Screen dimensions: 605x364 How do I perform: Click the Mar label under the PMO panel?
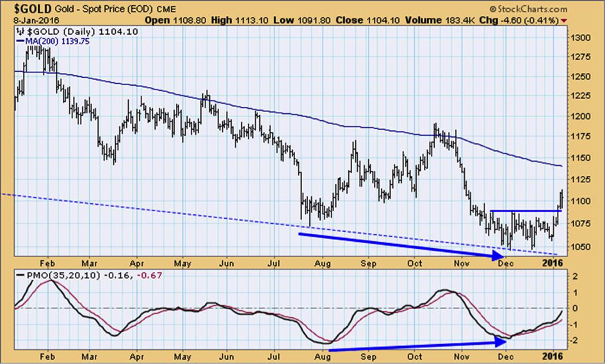[x=90, y=357]
